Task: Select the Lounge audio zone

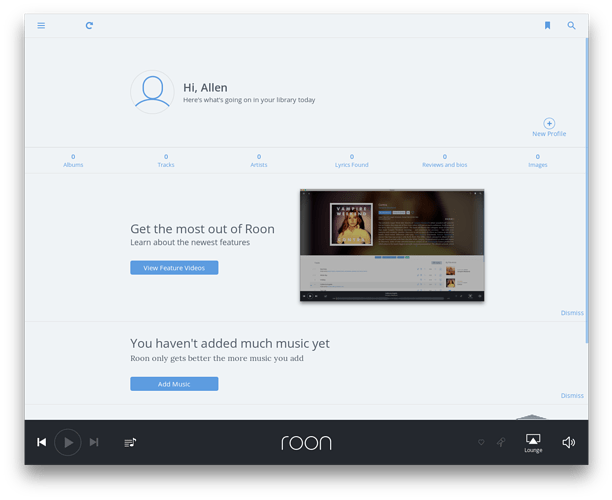Action: point(533,443)
